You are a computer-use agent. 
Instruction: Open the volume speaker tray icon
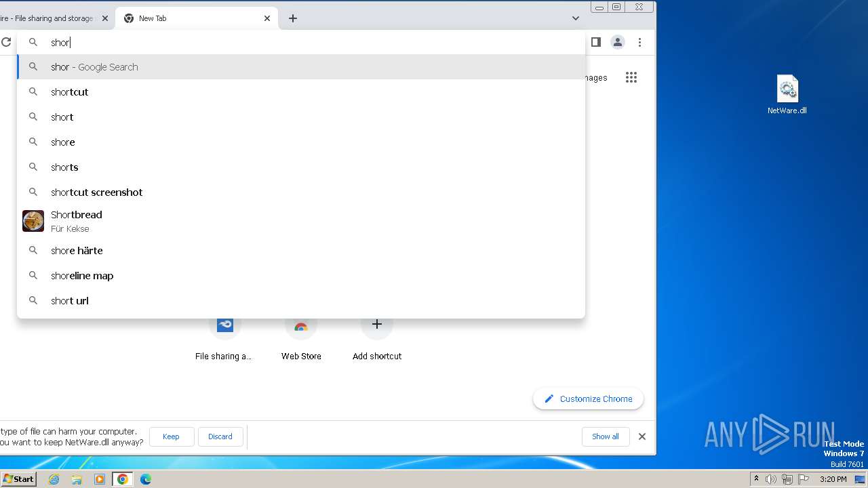pos(771,479)
